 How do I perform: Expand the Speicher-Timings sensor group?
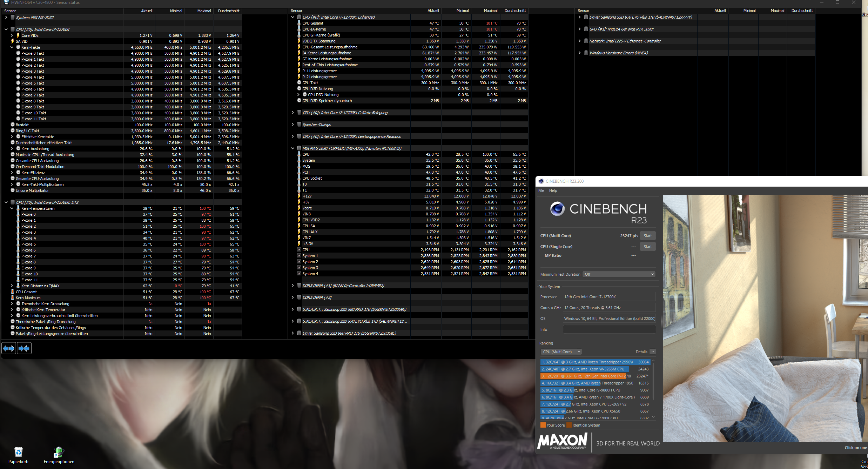292,125
